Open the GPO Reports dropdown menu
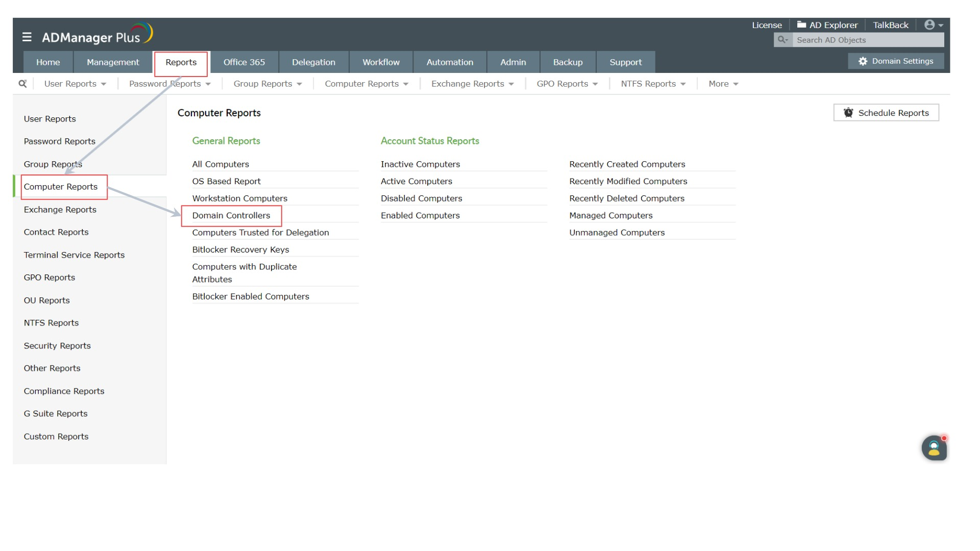 tap(567, 84)
